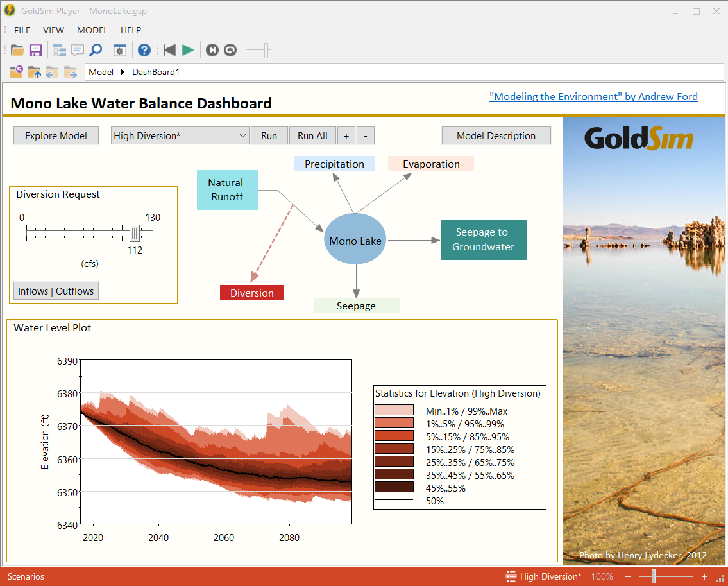Click the scenario list icon in the status bar
Image resolution: width=728 pixels, height=586 pixels.
point(511,576)
